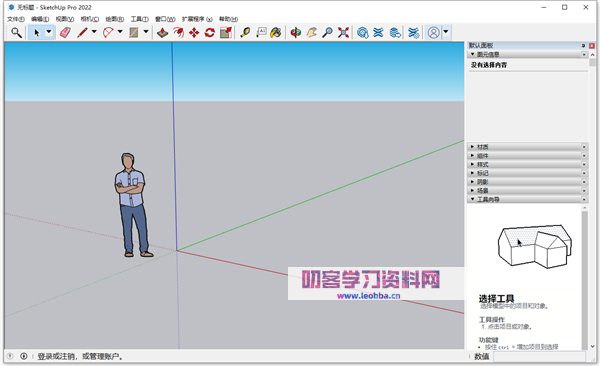Open the 相机 menu
The image size is (600, 366).
[90, 19]
